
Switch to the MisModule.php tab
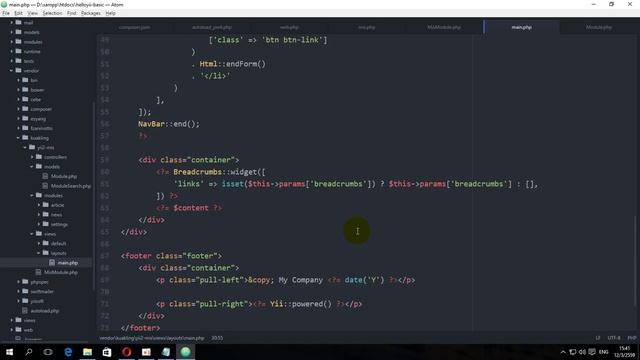(444, 27)
